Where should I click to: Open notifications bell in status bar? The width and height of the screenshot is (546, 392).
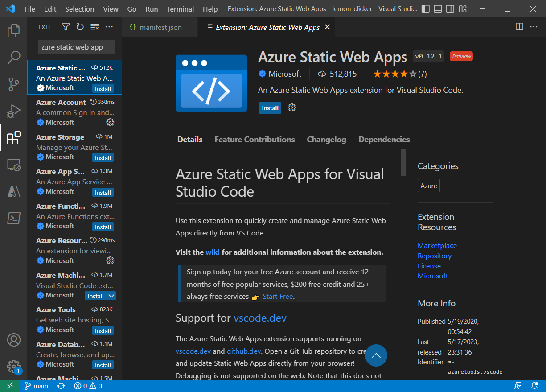coord(535,386)
